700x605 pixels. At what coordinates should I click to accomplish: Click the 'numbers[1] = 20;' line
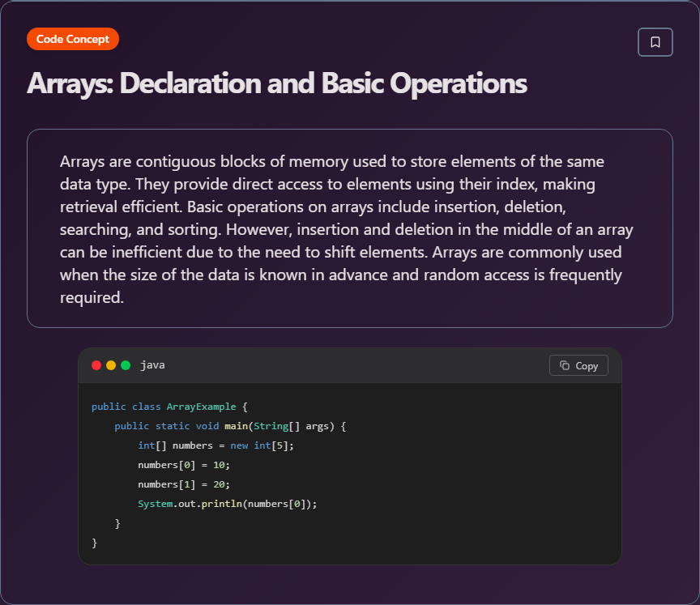coord(184,484)
